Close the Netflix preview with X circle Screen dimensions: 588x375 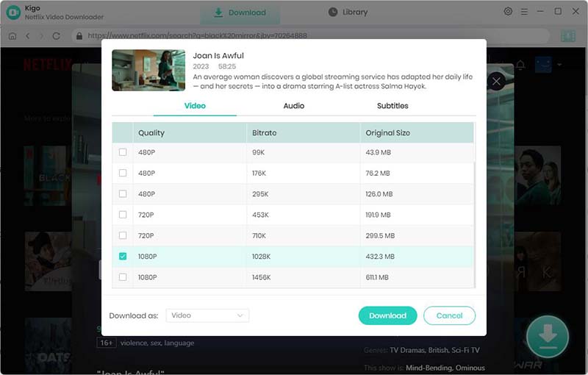(x=496, y=81)
